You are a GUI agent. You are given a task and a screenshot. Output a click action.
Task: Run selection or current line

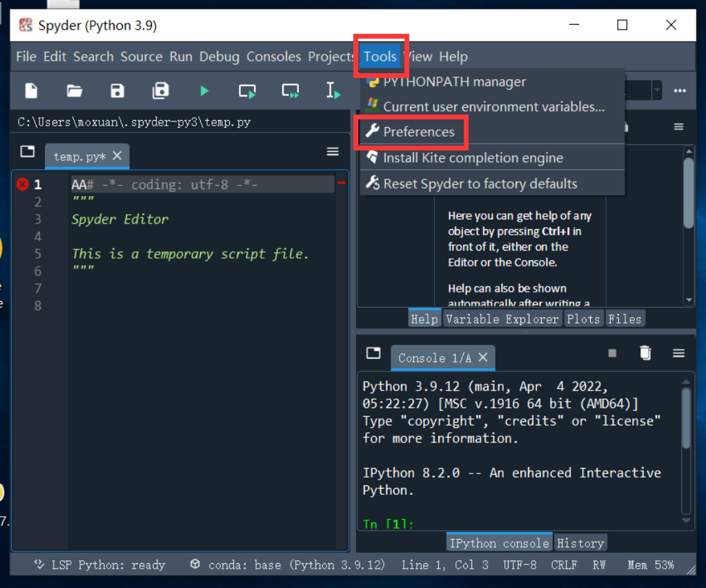click(x=333, y=90)
